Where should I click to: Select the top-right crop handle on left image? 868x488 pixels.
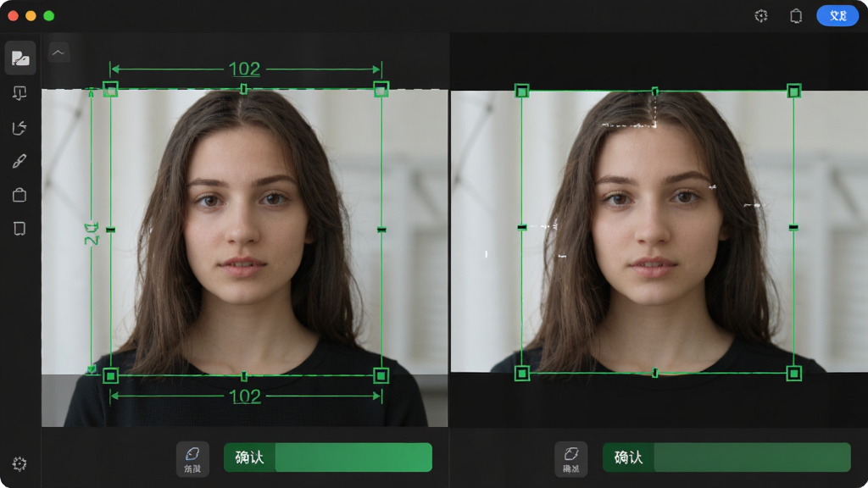coord(381,89)
